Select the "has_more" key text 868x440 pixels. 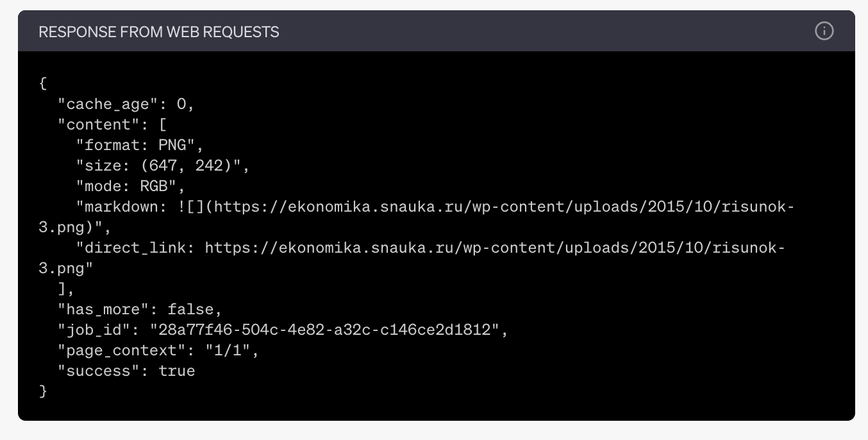coord(103,309)
